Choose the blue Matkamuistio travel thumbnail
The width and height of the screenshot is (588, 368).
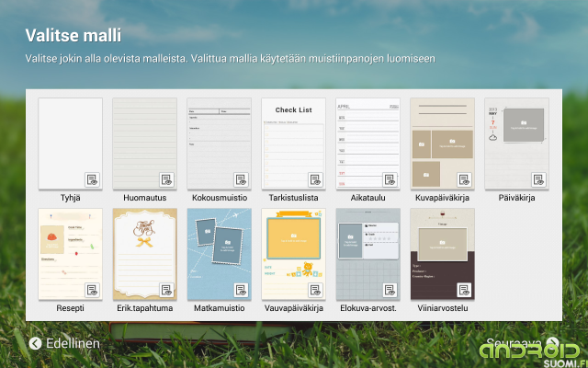[219, 254]
